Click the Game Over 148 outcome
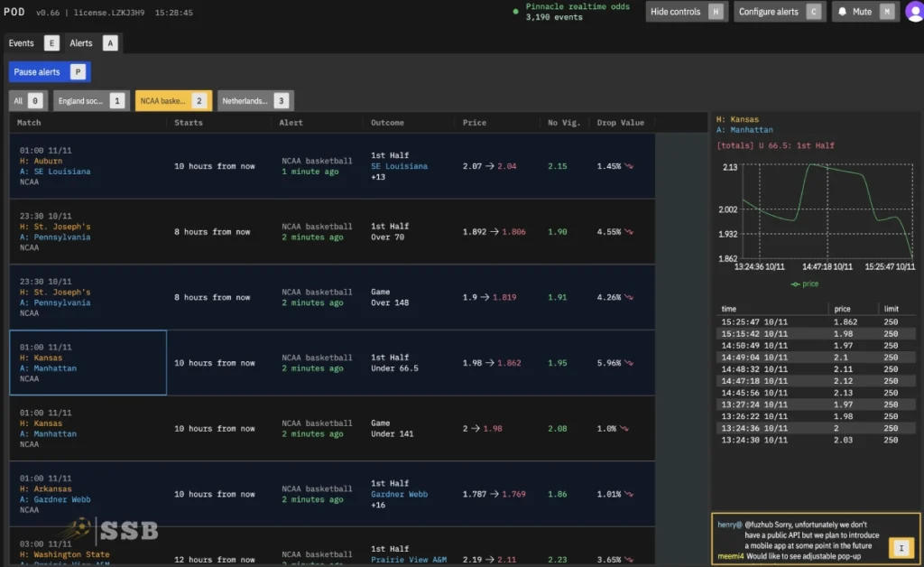 point(390,297)
